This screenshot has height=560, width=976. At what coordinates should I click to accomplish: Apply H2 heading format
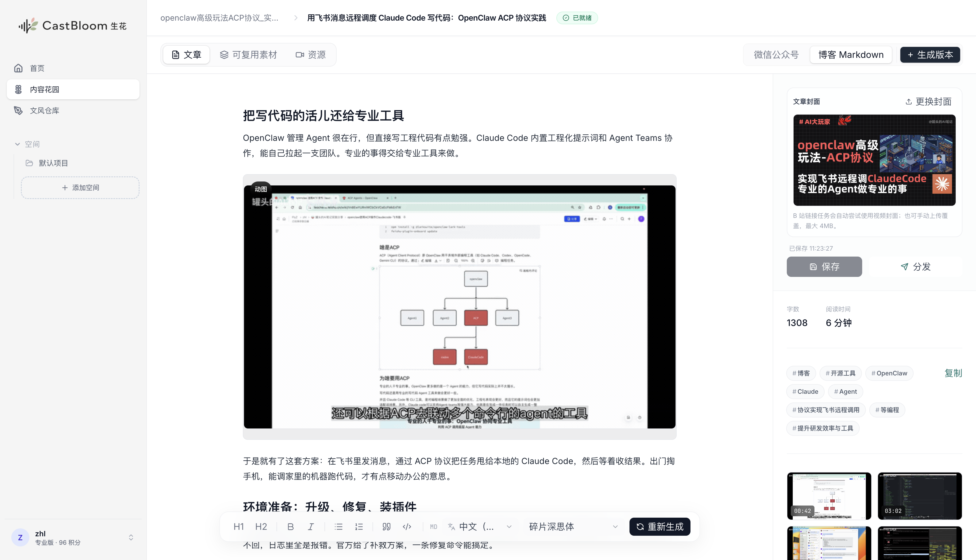[261, 526]
